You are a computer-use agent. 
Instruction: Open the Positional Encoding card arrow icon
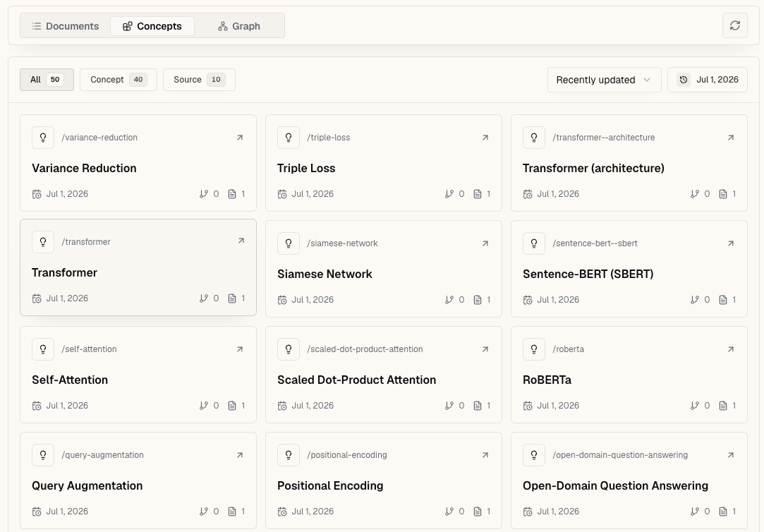click(x=485, y=455)
